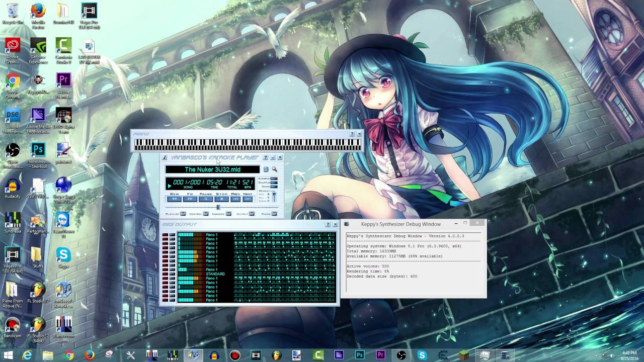Show the Playlist window toggle

(183, 214)
